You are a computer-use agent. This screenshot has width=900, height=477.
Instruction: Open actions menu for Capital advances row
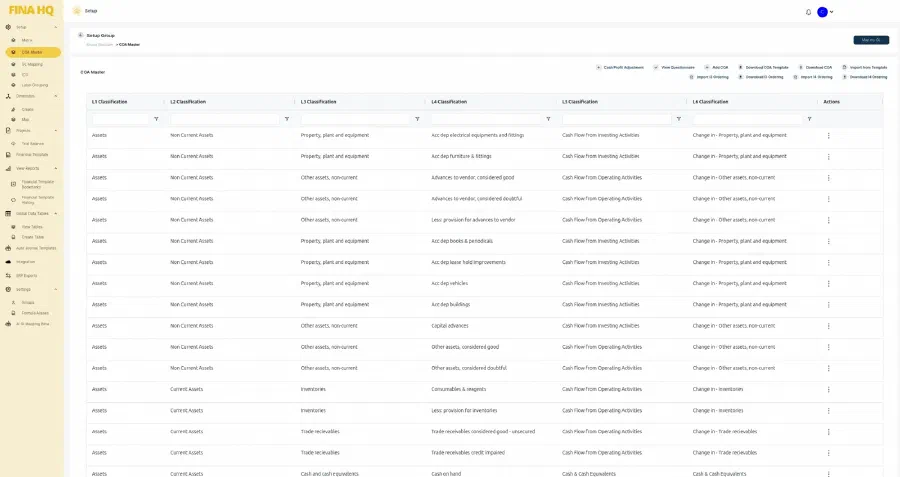pos(828,326)
